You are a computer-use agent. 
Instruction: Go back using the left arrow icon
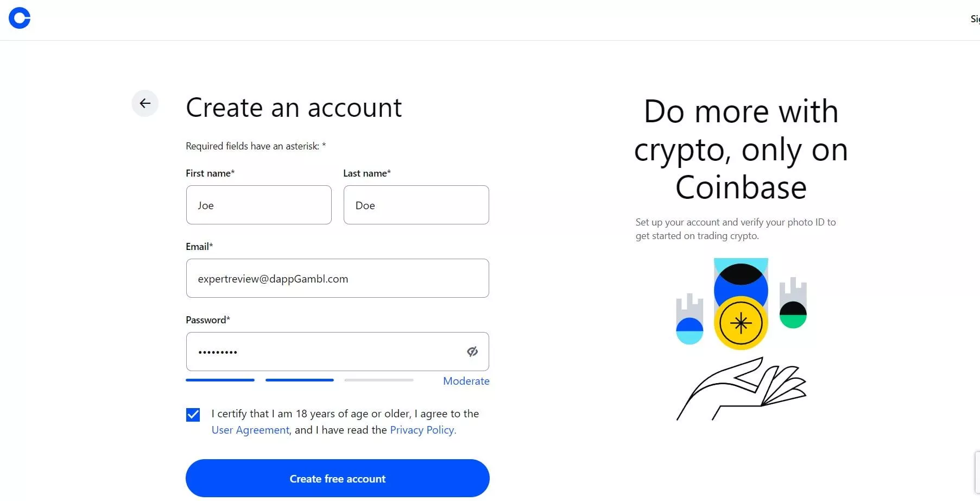click(145, 103)
